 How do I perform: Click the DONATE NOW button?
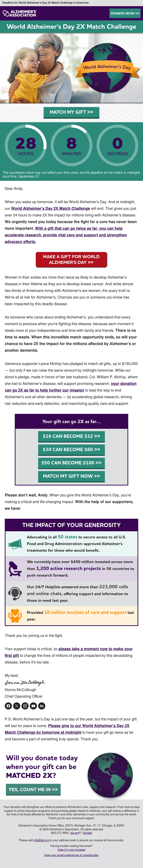[125, 14]
